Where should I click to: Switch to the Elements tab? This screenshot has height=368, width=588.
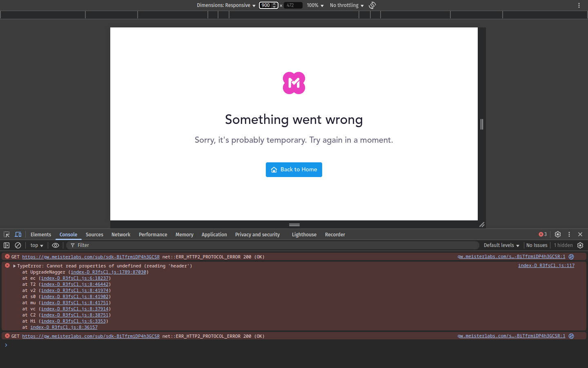coord(41,234)
